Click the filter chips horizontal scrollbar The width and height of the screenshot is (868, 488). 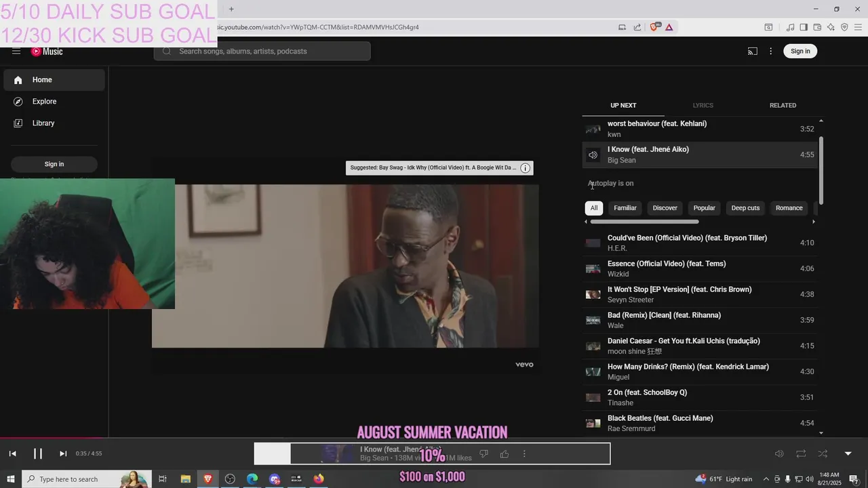[644, 222]
